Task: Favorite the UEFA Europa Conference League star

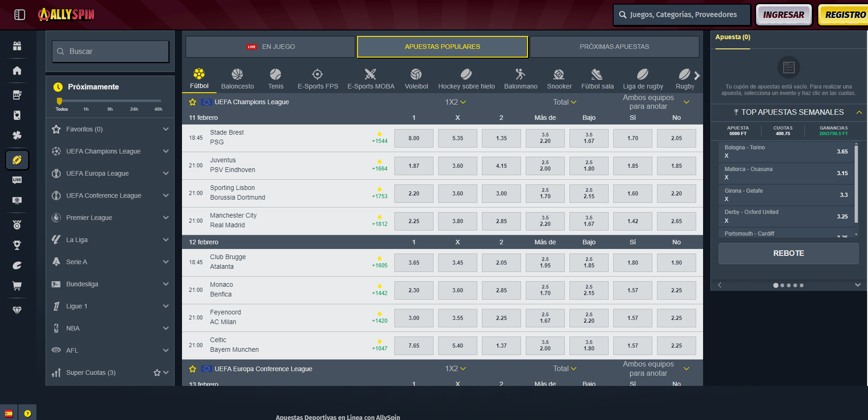Action: pyautogui.click(x=193, y=369)
